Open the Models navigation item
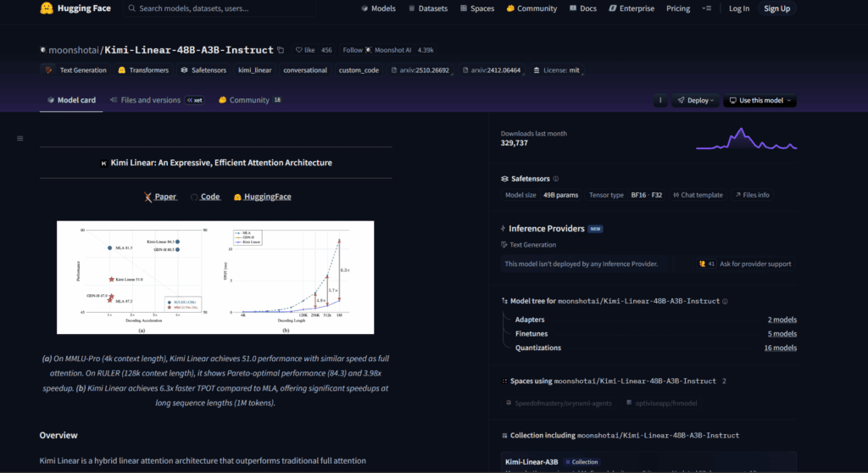The image size is (868, 473). pyautogui.click(x=378, y=8)
